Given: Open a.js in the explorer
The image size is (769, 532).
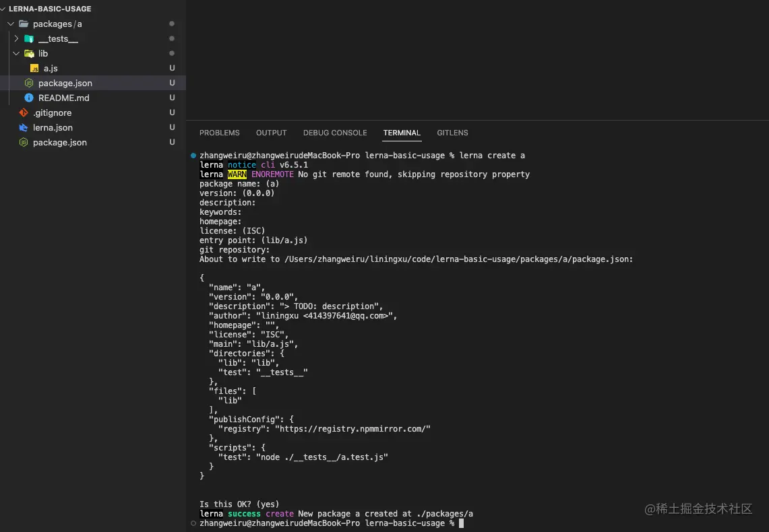Looking at the screenshot, I should point(51,68).
